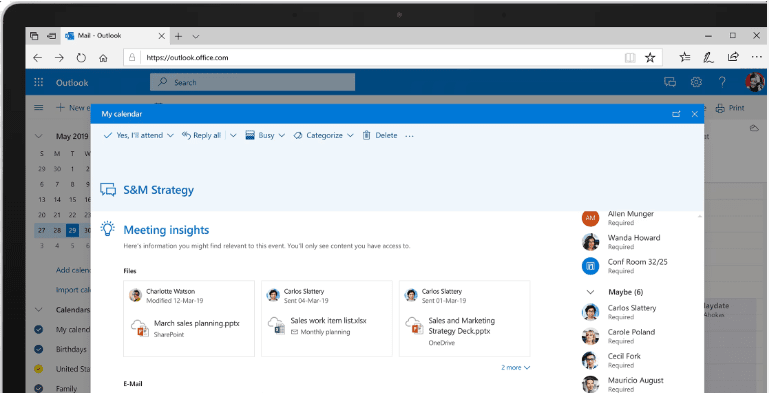Expand the Reply all dropdown arrow
The height and width of the screenshot is (393, 769).
pos(233,135)
